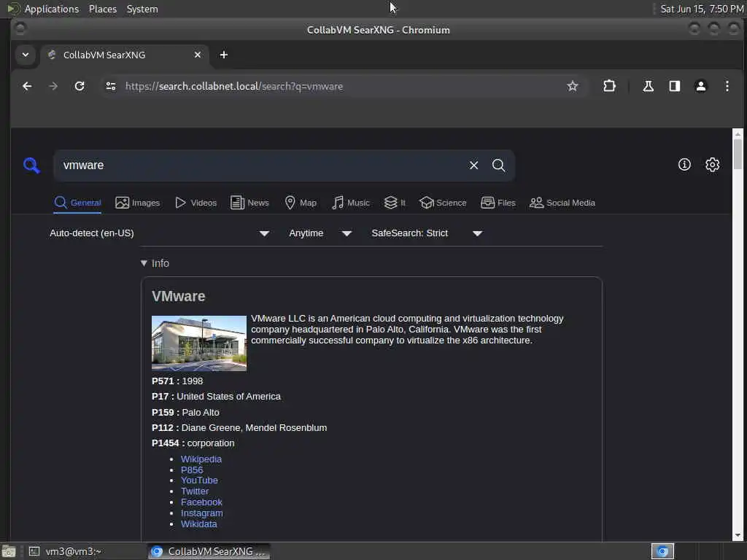Open a new browser tab
Viewport: 747px width, 560px height.
click(223, 55)
